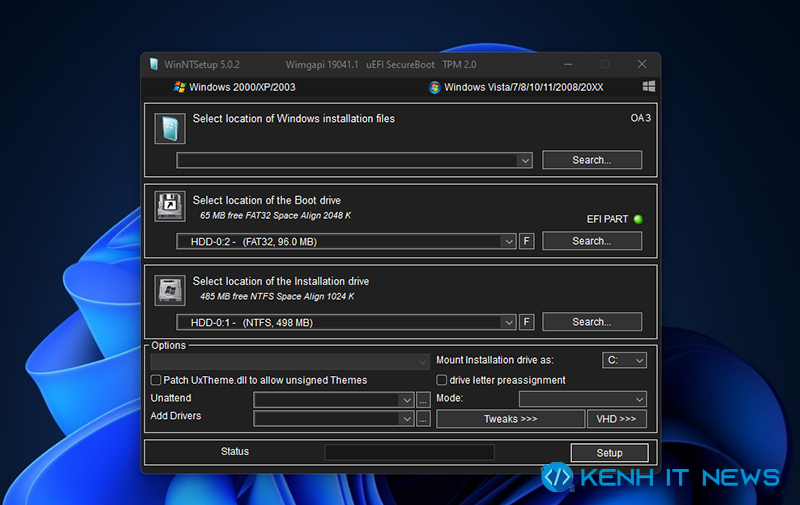Click the F format button for the Installation drive
Viewport: 800px width, 505px height.
tap(527, 322)
